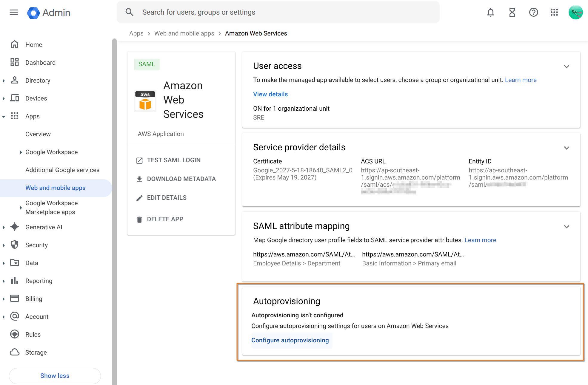Screen dimensions: 588x385
Task: Collapse SAML attribute mapping chevron
Action: (567, 227)
